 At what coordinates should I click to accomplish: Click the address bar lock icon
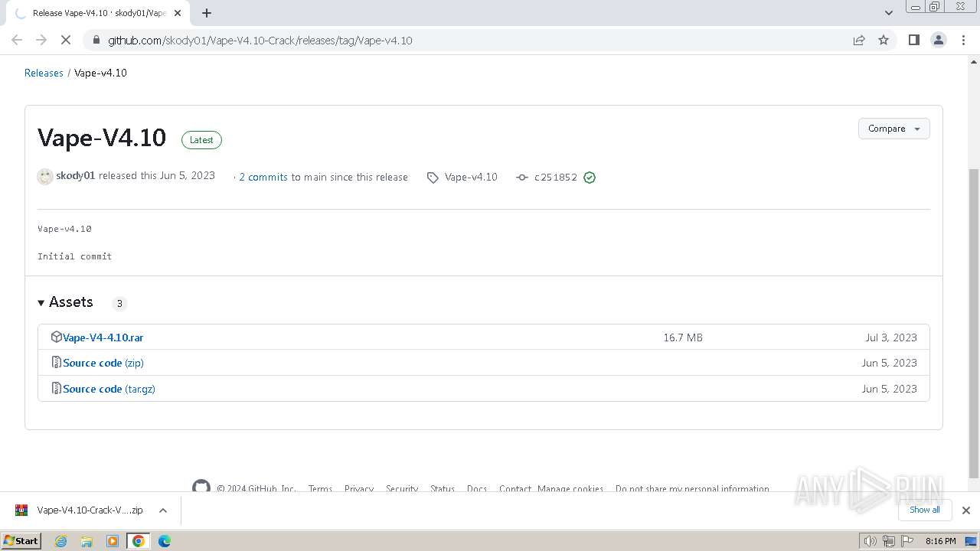point(96,41)
